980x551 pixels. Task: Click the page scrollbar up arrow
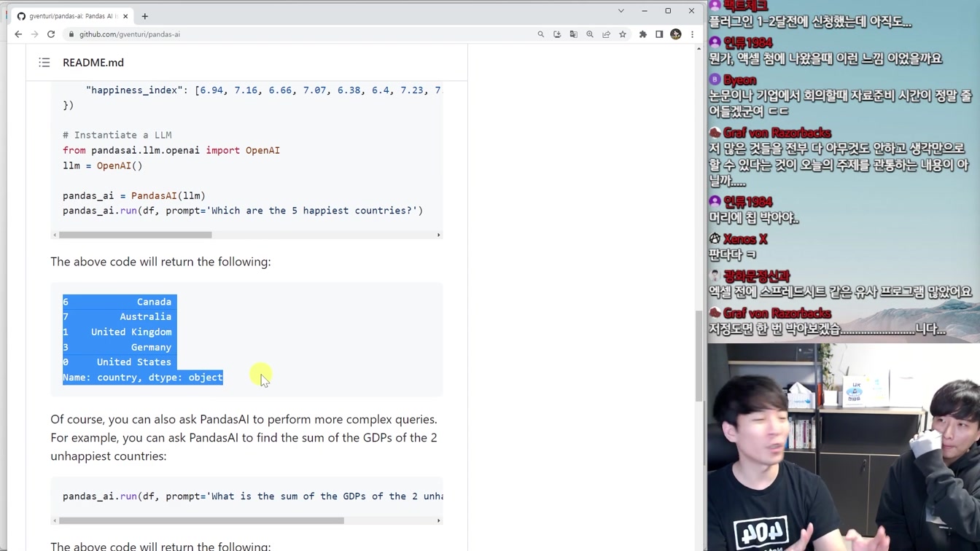coord(699,48)
